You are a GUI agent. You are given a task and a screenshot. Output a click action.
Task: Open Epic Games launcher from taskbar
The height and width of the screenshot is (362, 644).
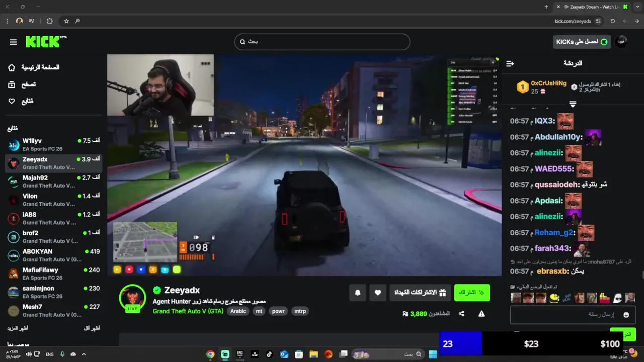pos(240,354)
